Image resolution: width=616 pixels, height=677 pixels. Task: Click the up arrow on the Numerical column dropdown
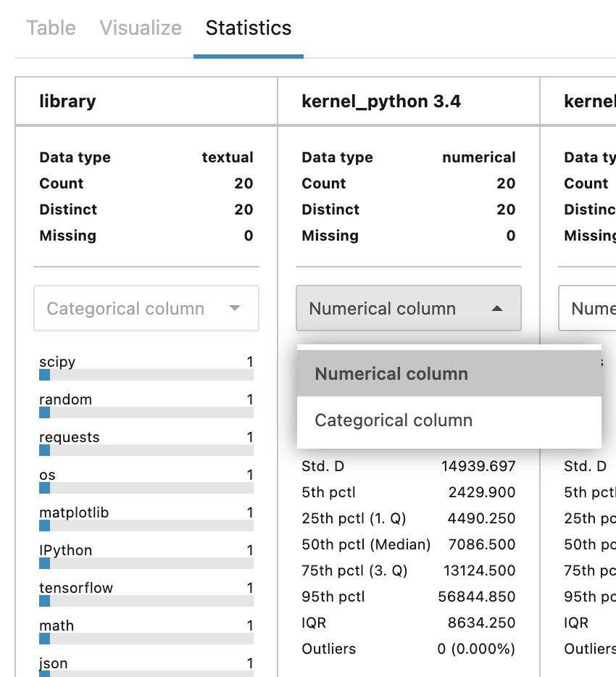pos(496,309)
